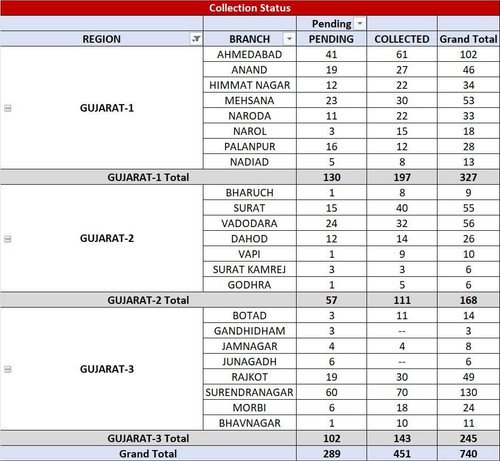Select the BOTAD branch cell
Image resolution: width=500 pixels, height=461 pixels.
[x=250, y=315]
